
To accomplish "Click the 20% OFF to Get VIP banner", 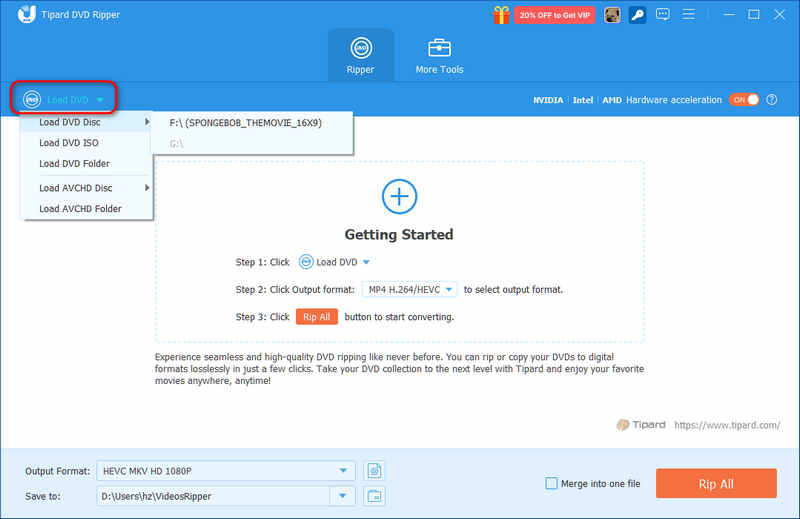I will tap(555, 15).
